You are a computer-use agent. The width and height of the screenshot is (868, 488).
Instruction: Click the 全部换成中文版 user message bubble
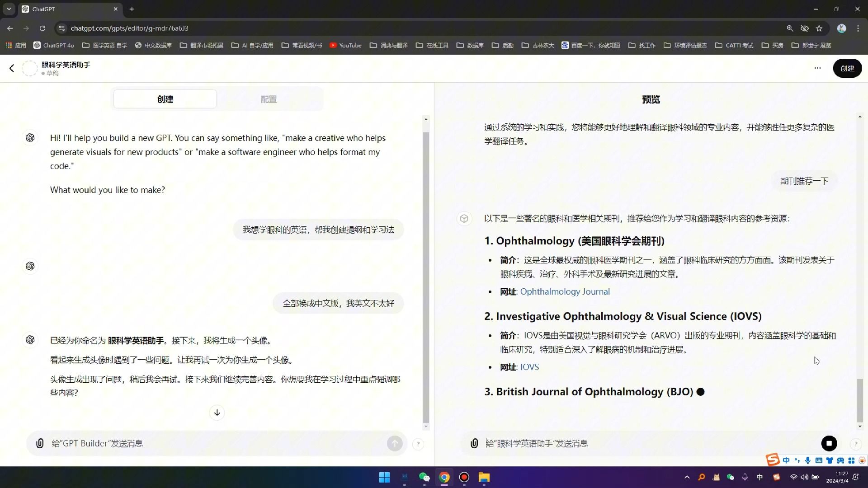pyautogui.click(x=338, y=303)
